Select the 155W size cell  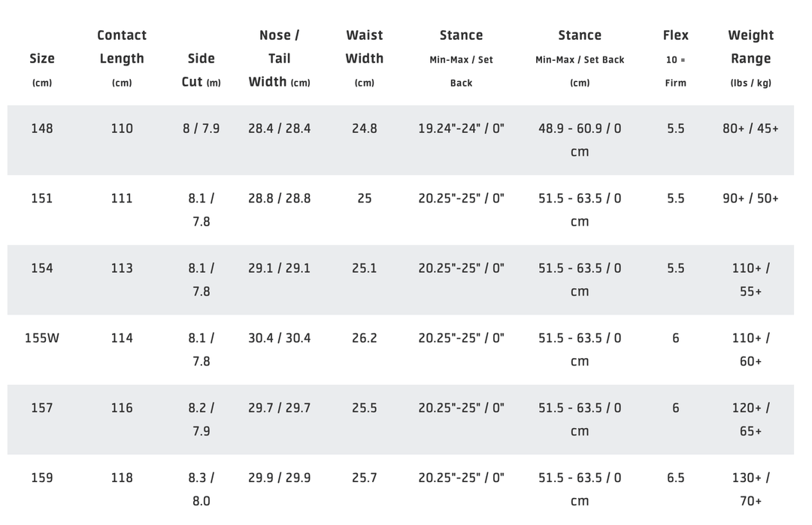[x=42, y=338]
